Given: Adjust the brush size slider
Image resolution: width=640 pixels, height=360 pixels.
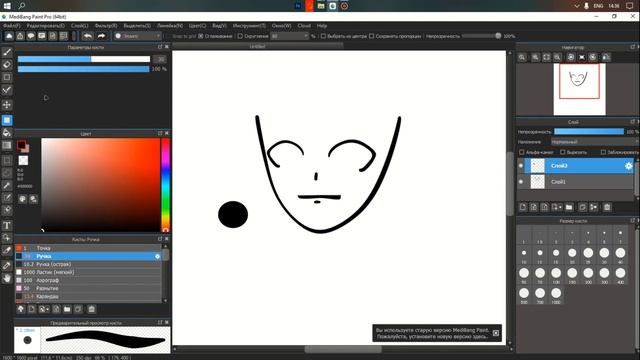Looking at the screenshot, I should pos(84,59).
